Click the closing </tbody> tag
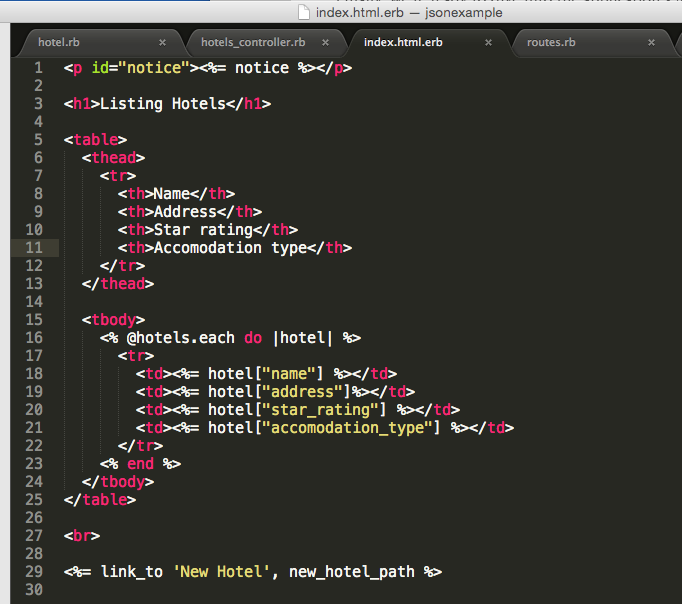This screenshot has height=604, width=682. click(117, 482)
